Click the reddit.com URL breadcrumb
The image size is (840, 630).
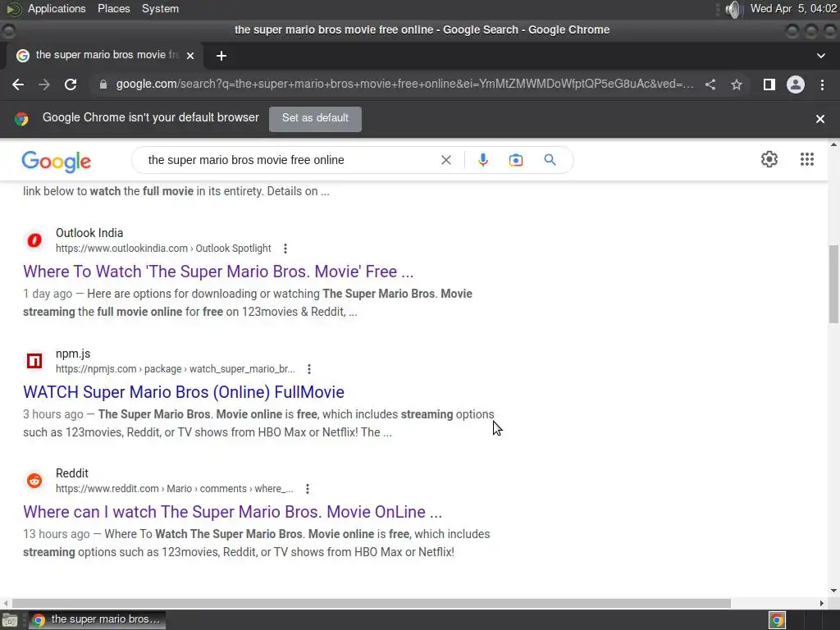[174, 489]
